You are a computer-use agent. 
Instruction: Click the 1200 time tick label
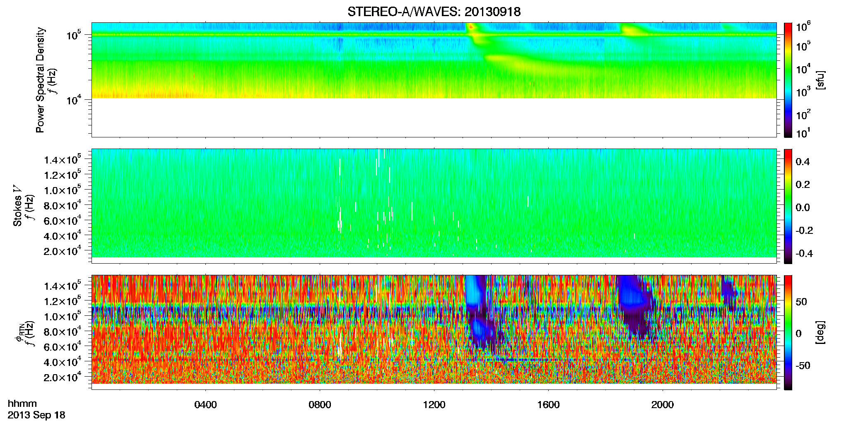[x=434, y=405]
